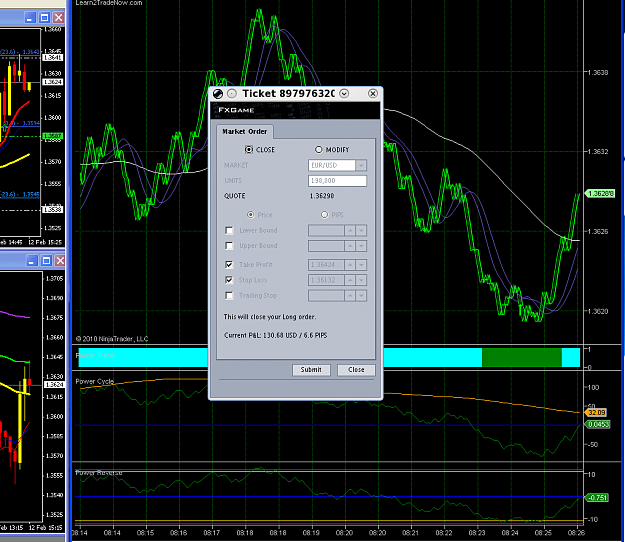Viewport: 625px width, 542px height.
Task: Enable the Trailing Stop checkbox
Action: pyautogui.click(x=229, y=296)
